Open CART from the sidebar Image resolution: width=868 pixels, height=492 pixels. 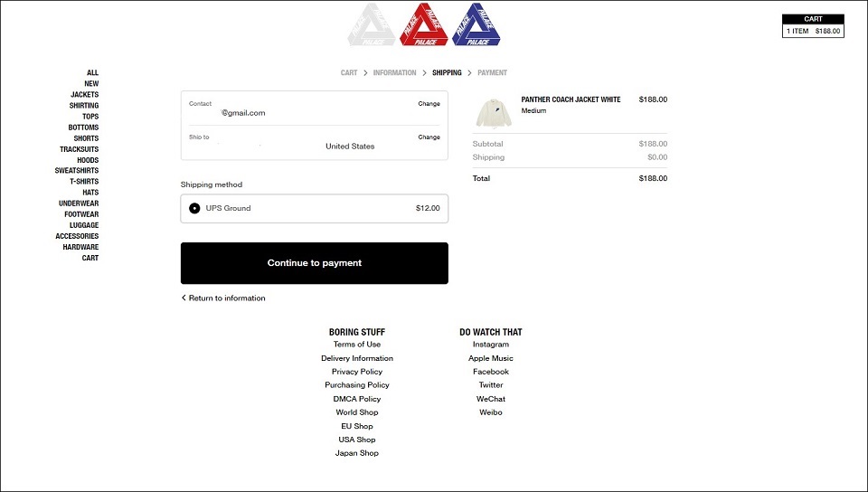(90, 258)
